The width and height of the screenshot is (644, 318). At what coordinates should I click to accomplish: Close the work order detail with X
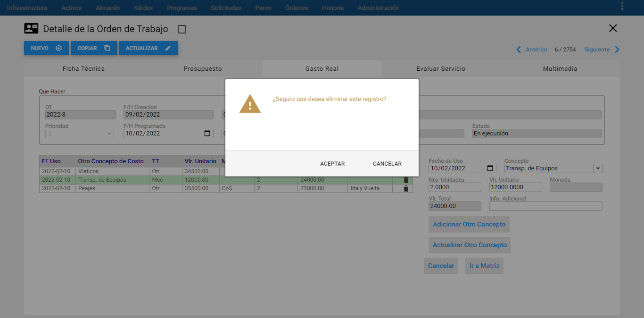tap(613, 28)
